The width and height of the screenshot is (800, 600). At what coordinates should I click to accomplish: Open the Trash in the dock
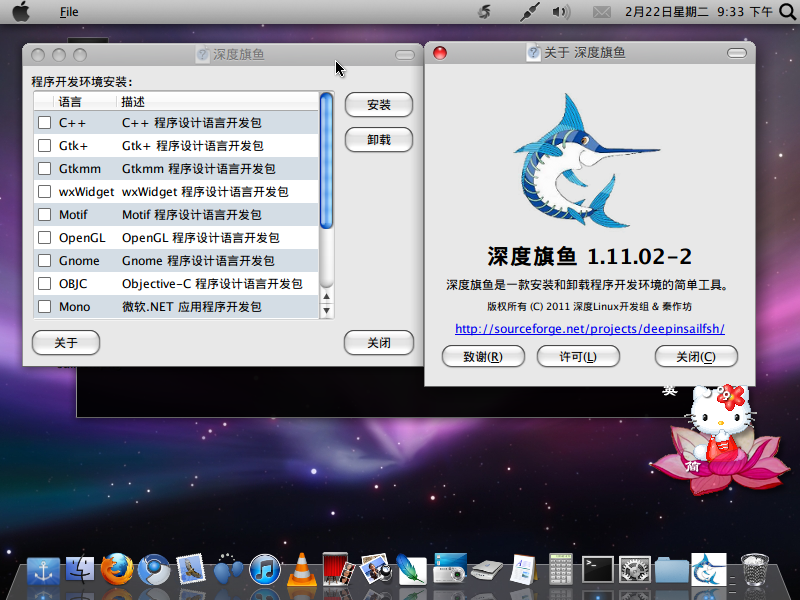coord(755,569)
